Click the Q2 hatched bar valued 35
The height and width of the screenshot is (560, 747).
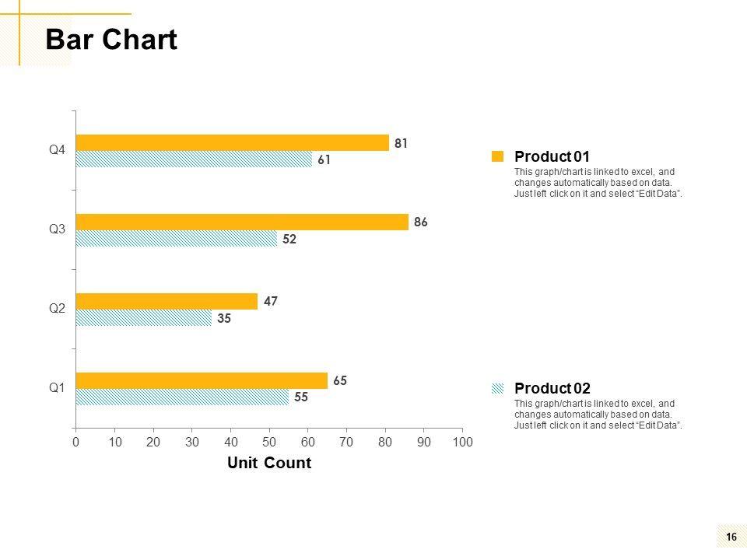click(143, 318)
